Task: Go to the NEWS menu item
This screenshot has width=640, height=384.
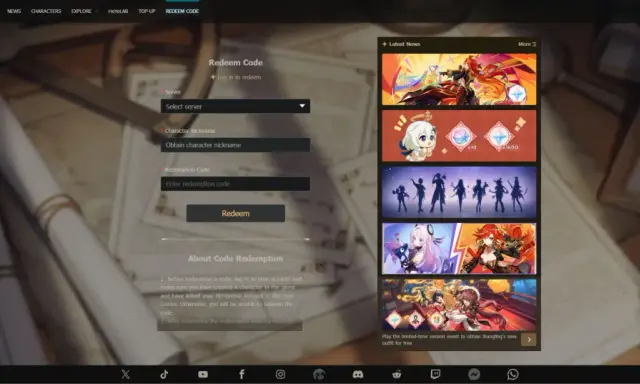Action: 14,11
